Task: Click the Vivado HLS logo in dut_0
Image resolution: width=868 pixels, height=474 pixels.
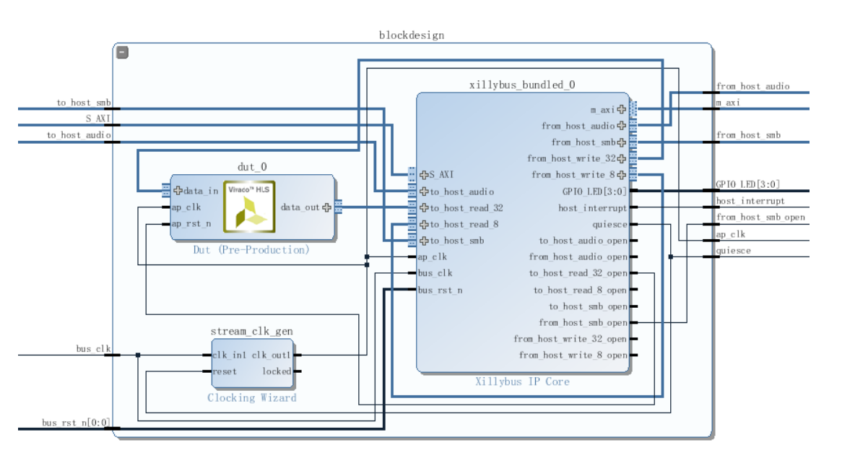Action: click(x=249, y=207)
